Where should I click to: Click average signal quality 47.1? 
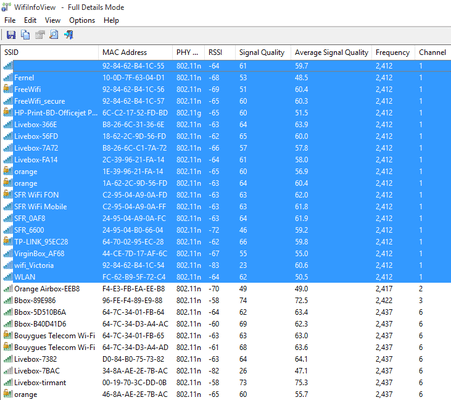click(x=301, y=371)
